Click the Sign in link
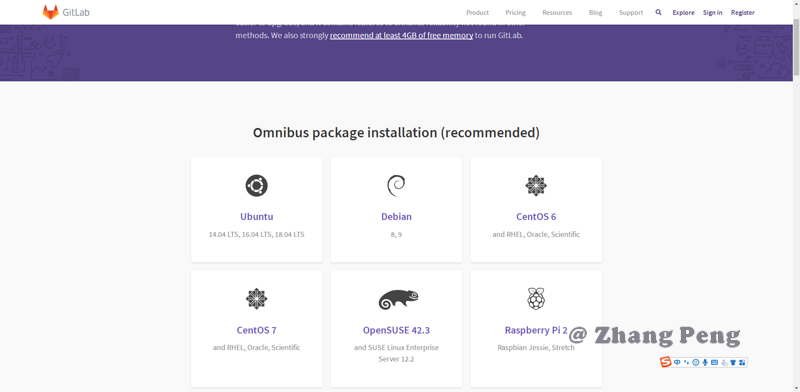The width and height of the screenshot is (800, 392). [712, 13]
